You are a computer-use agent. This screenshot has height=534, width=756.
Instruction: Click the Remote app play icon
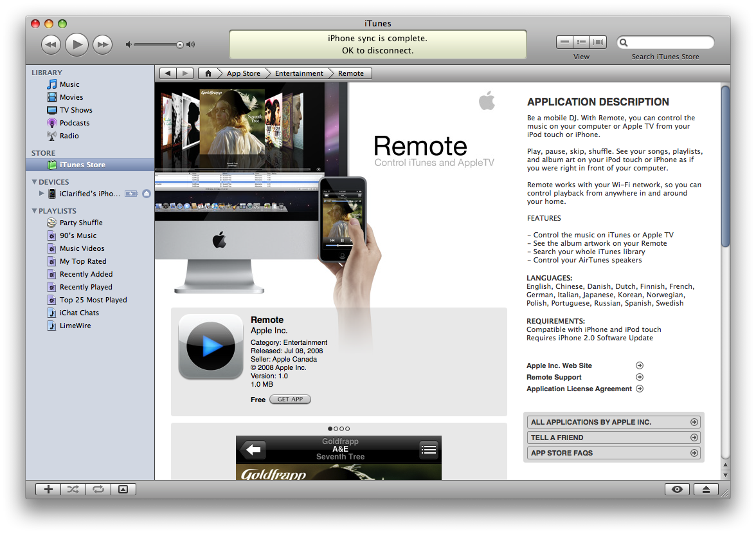coord(211,346)
